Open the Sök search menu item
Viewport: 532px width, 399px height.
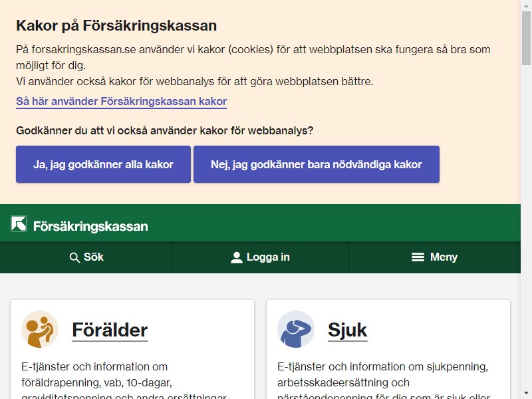click(x=86, y=257)
